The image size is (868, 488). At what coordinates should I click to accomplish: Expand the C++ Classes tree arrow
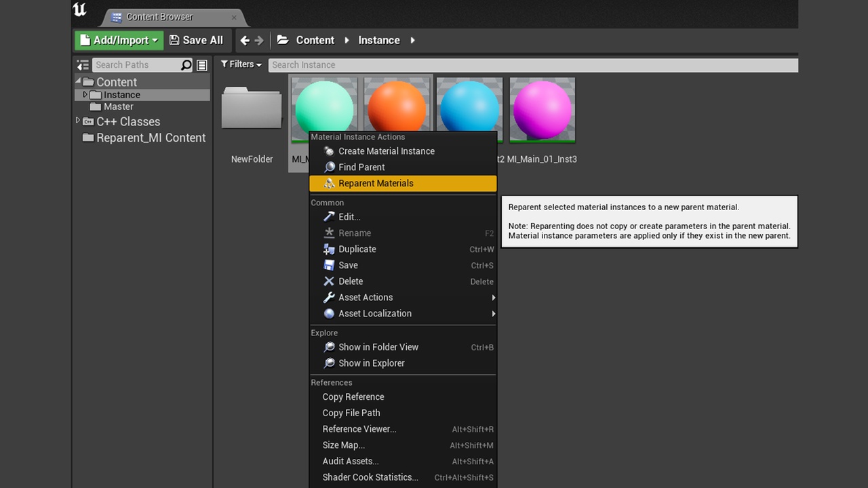pos(78,121)
